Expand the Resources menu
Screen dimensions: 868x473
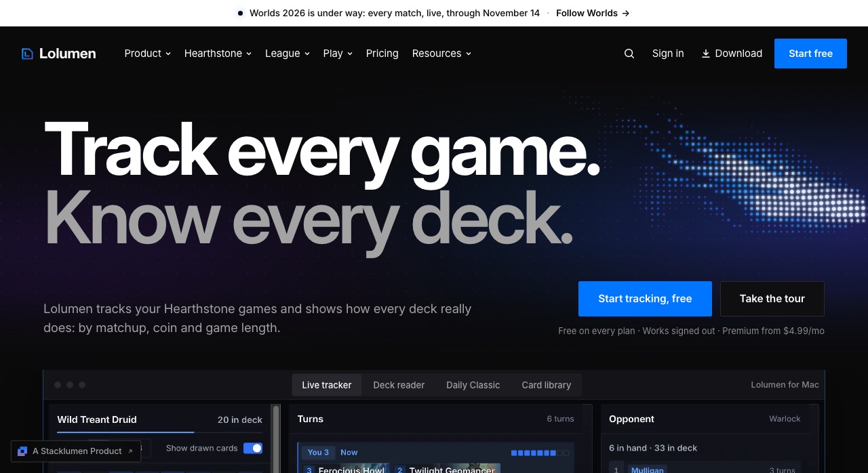click(x=441, y=54)
